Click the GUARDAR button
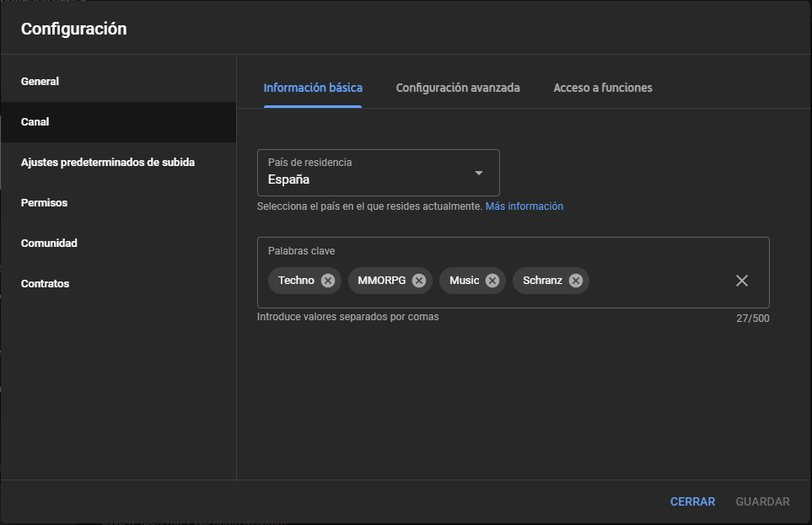 click(762, 501)
